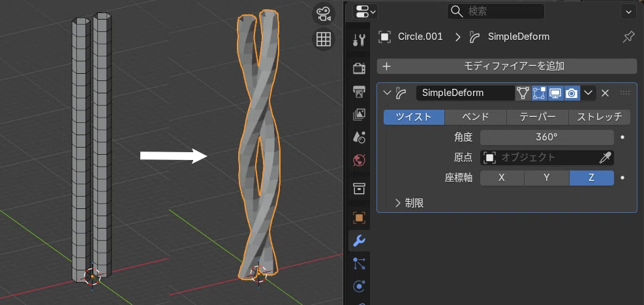The image size is (644, 305).
Task: Switch to テーパー deform mode
Action: tap(538, 117)
